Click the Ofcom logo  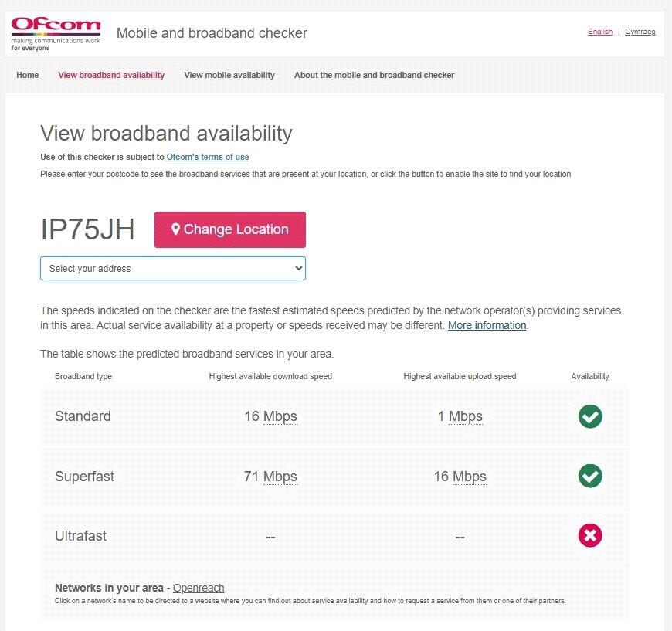point(56,34)
